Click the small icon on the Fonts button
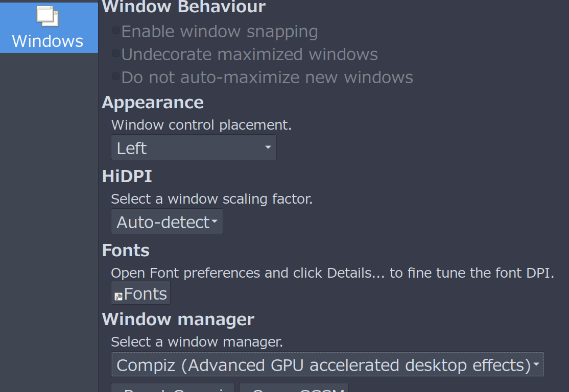Screen dimensions: 569x392 [x=118, y=297]
